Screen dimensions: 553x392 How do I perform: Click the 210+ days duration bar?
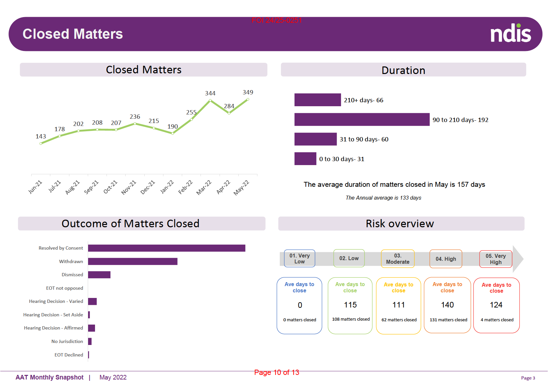317,100
